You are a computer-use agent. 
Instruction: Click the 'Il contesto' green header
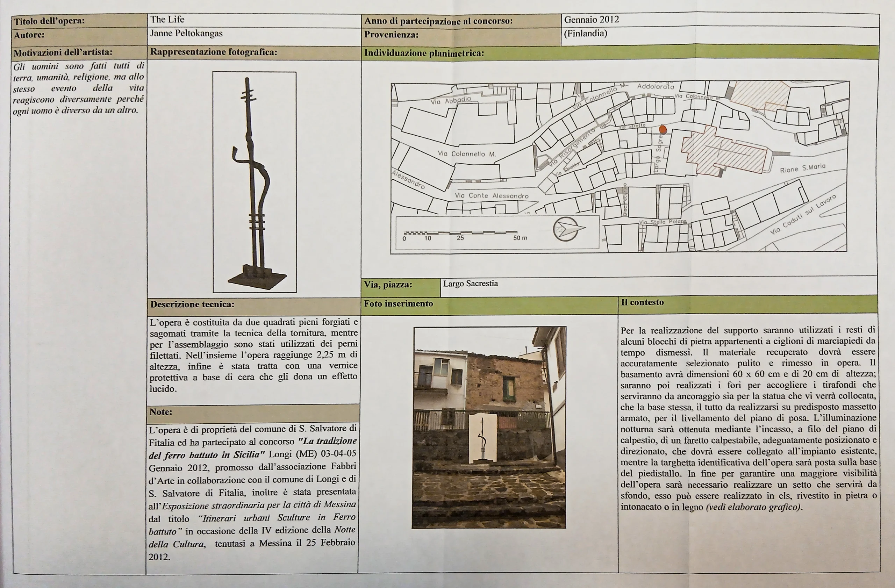pyautogui.click(x=642, y=302)
